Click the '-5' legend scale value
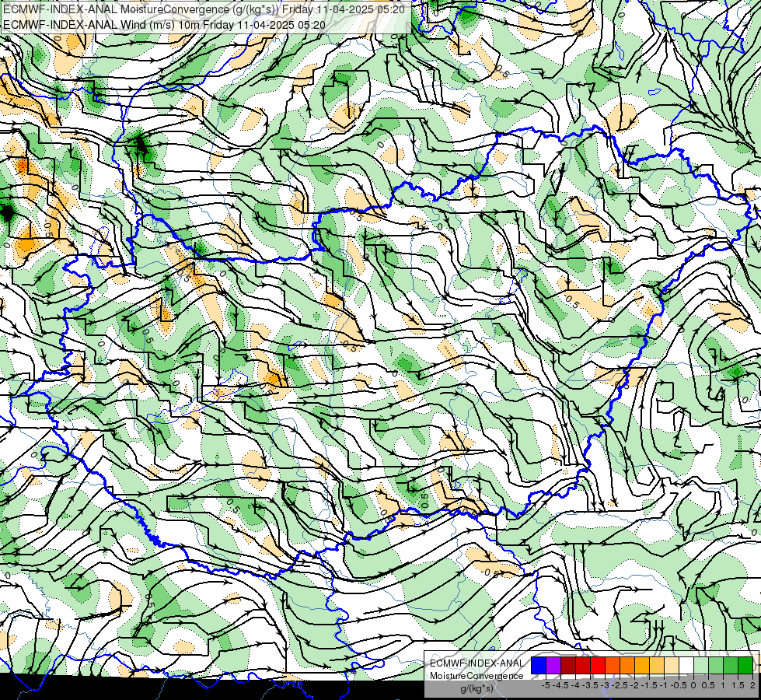This screenshot has height=700, width=761. 546,685
